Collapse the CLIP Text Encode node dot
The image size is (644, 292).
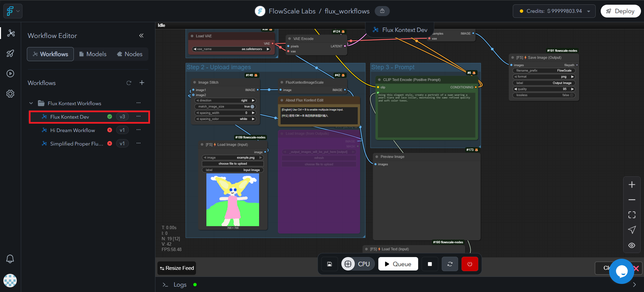coord(380,80)
